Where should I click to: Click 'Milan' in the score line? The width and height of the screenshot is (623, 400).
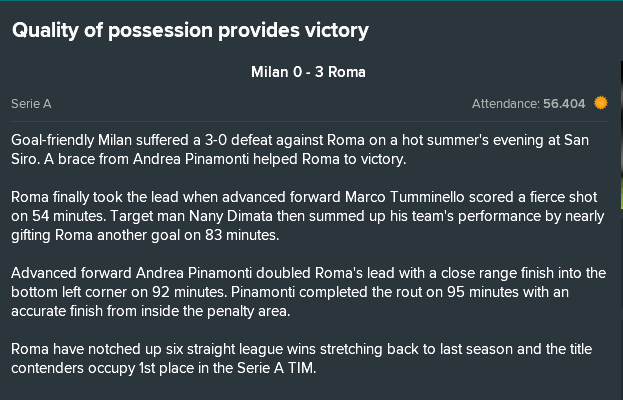coord(270,72)
